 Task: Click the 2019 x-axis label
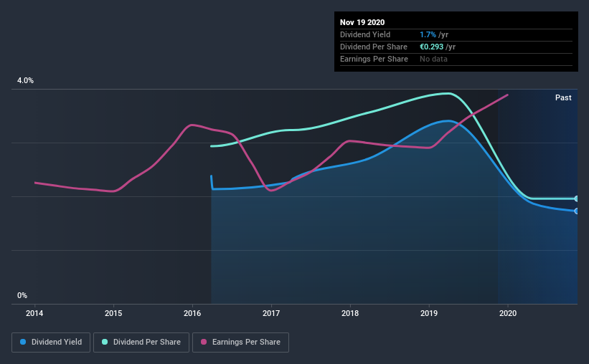pyautogui.click(x=429, y=313)
